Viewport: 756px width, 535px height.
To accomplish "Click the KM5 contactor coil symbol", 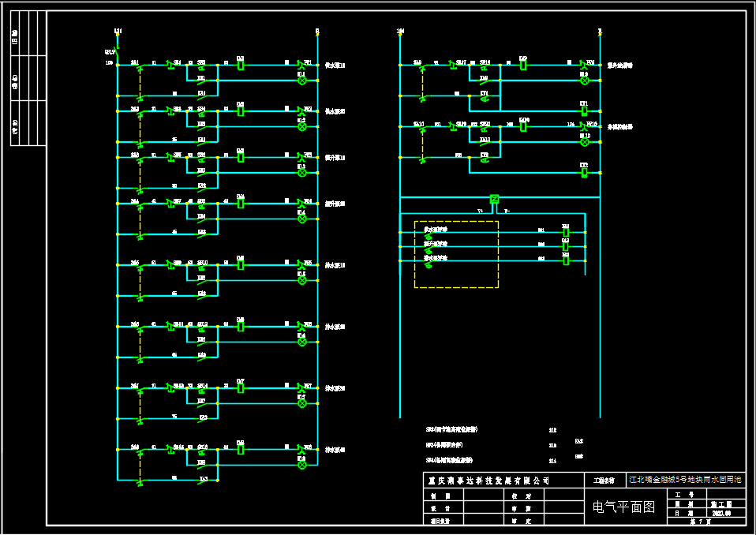I will tap(241, 265).
